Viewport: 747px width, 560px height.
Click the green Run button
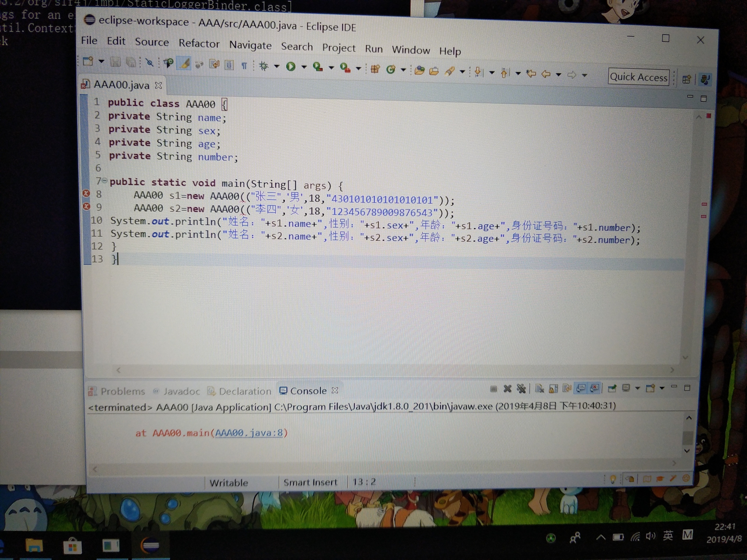tap(291, 66)
